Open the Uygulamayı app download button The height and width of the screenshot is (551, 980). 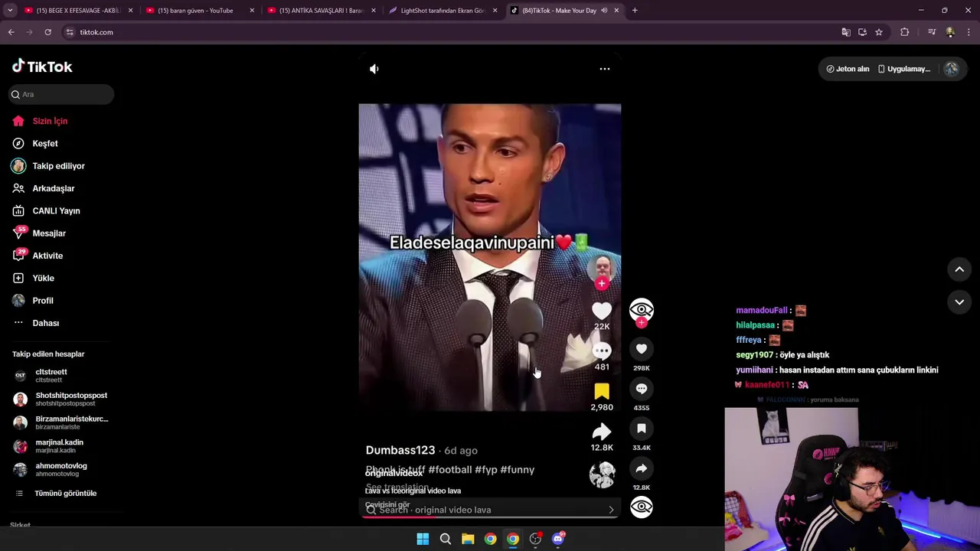pos(904,69)
